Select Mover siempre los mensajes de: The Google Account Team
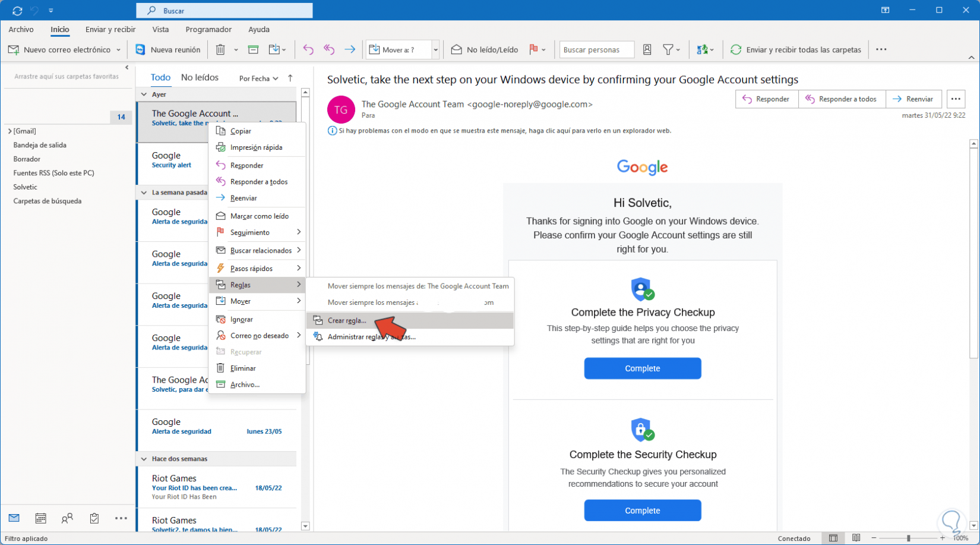Image resolution: width=980 pixels, height=545 pixels. tap(410, 286)
